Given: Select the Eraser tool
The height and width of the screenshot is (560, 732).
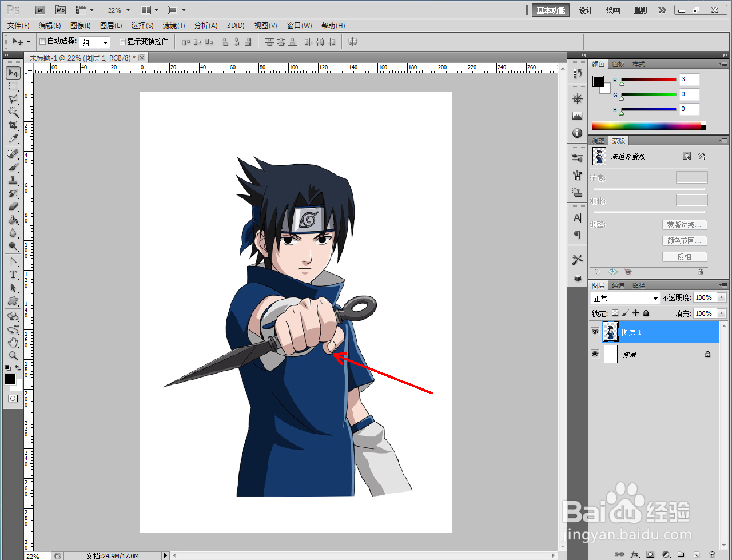Looking at the screenshot, I should (x=13, y=206).
